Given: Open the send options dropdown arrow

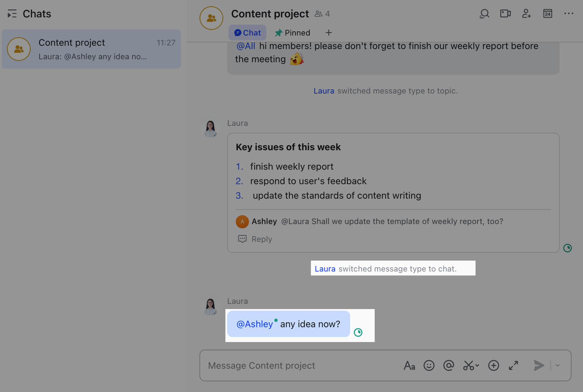Looking at the screenshot, I should (x=558, y=366).
